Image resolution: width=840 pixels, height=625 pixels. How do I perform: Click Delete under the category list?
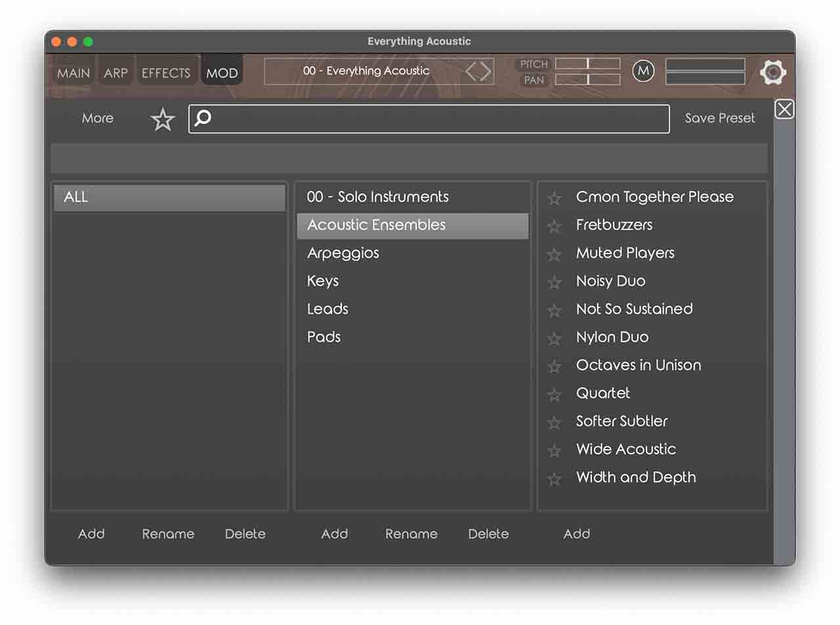488,534
